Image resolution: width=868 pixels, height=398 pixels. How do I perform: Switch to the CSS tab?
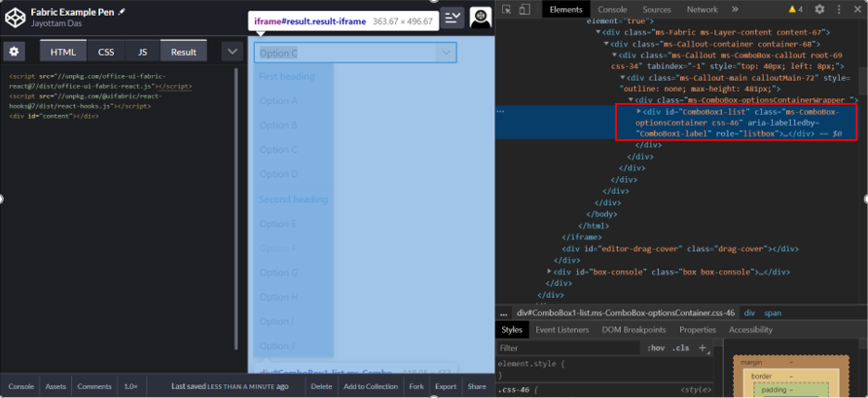(106, 51)
